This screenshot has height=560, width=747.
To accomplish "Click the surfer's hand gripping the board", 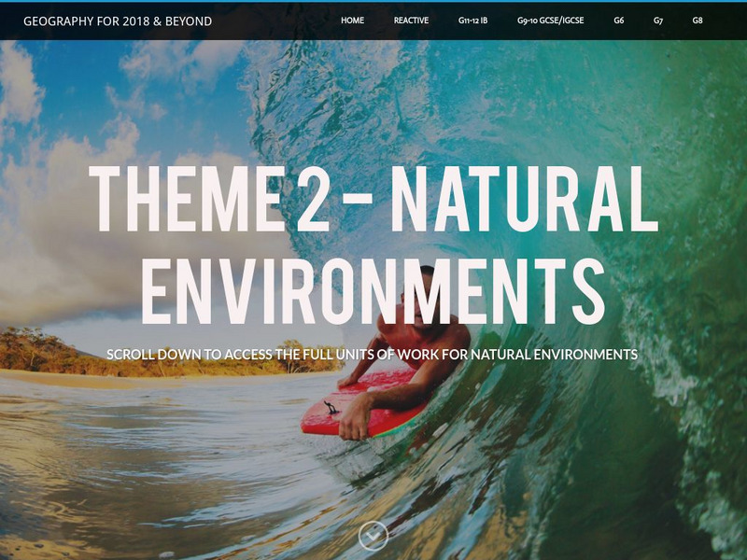I will pos(355,419).
